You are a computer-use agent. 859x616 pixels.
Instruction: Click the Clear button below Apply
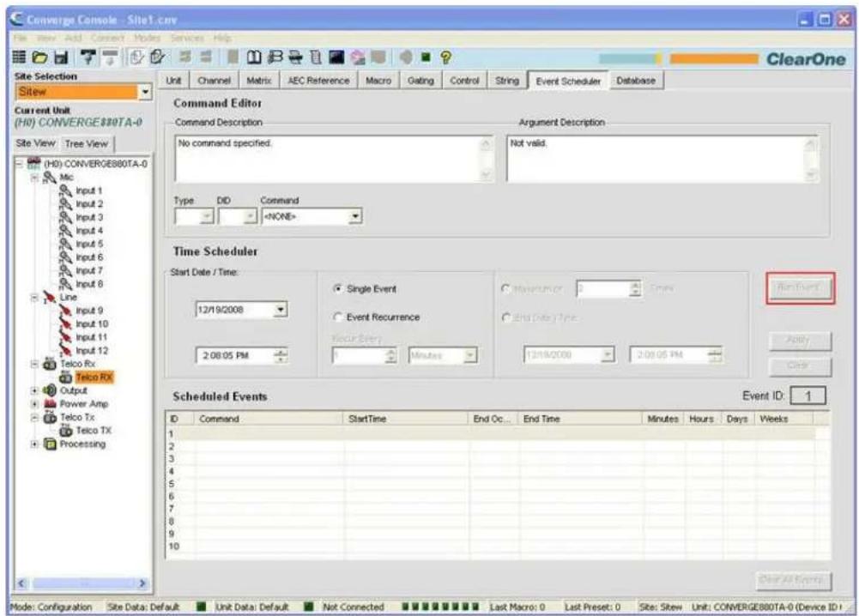click(x=800, y=365)
